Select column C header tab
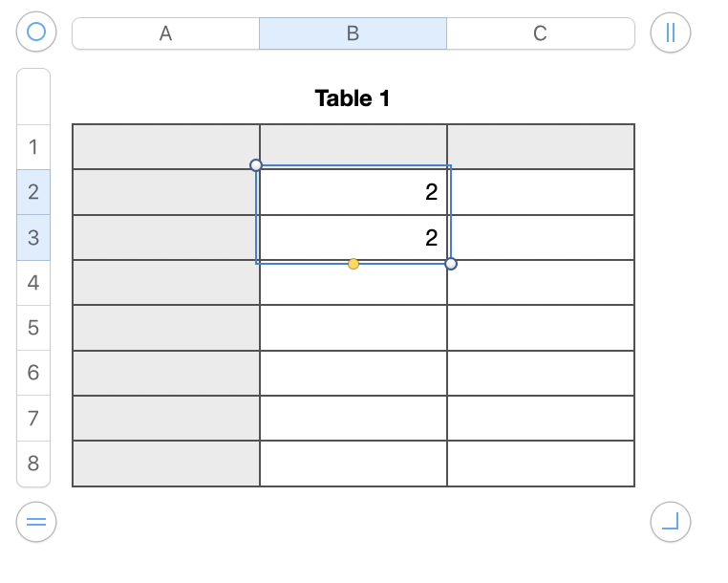728x583 pixels. coord(540,33)
